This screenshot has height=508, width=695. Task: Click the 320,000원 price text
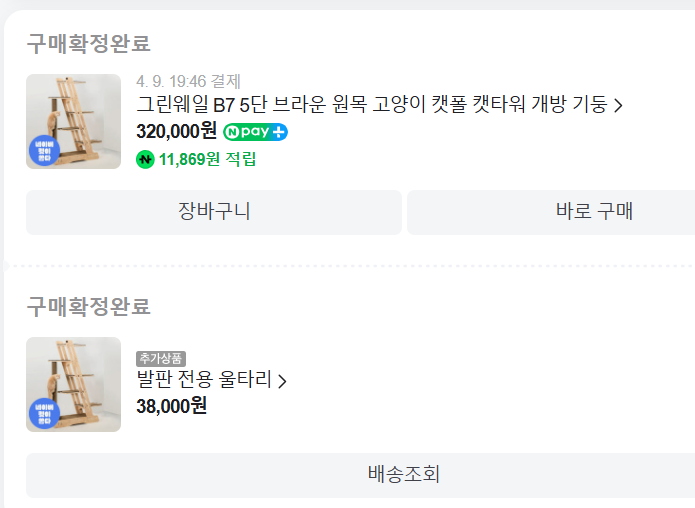coord(176,131)
